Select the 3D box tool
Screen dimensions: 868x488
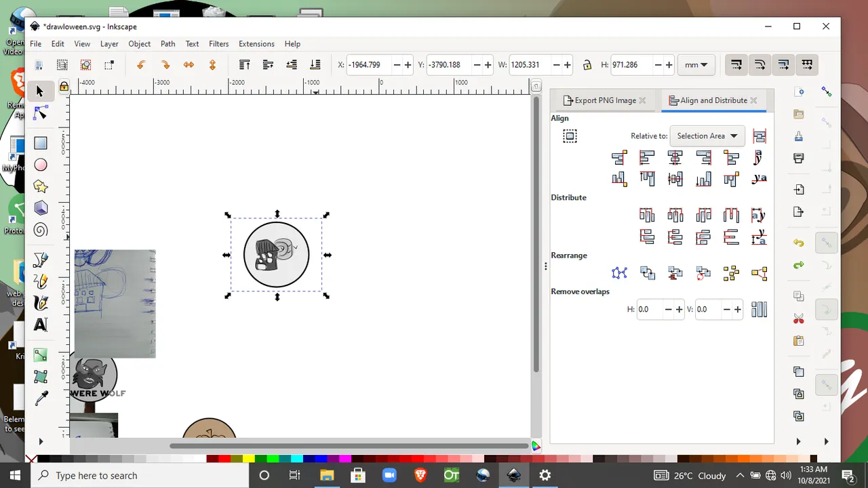pos(41,208)
